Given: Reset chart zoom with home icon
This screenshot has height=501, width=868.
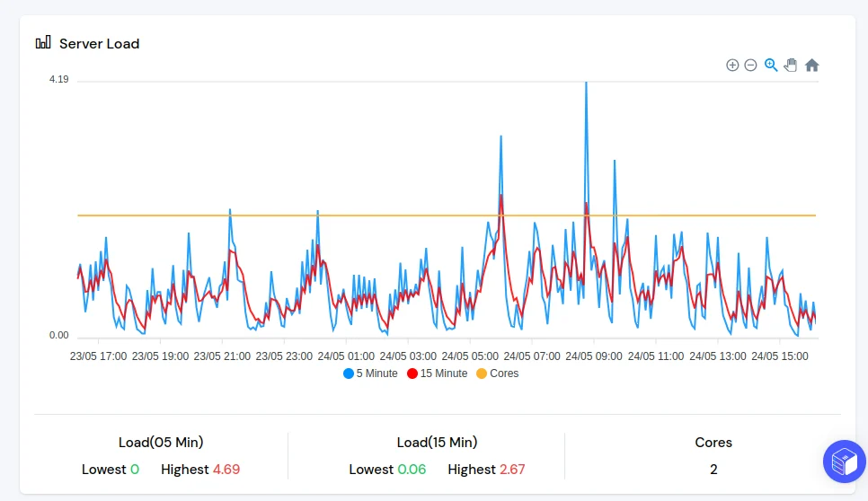Looking at the screenshot, I should pyautogui.click(x=811, y=66).
